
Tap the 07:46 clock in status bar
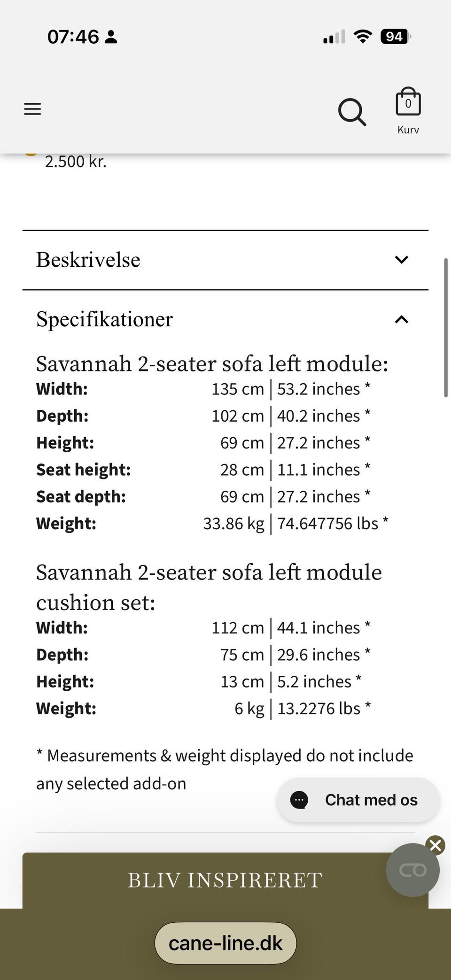pyautogui.click(x=73, y=37)
